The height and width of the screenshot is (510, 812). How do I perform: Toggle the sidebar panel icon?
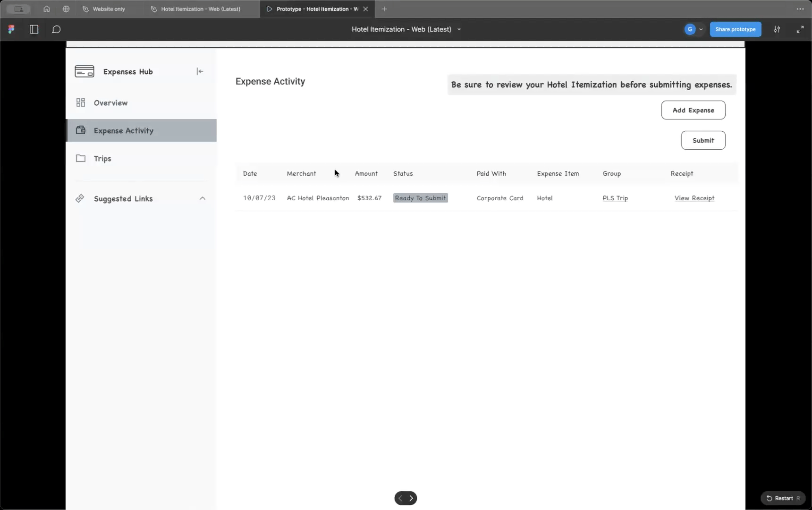[34, 29]
